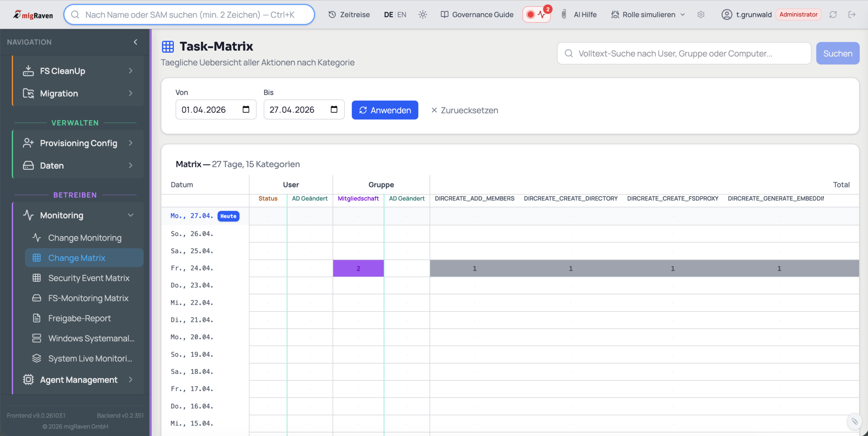Open the Freigabe-Report menu item
Viewport: 868px width, 436px height.
tap(79, 318)
